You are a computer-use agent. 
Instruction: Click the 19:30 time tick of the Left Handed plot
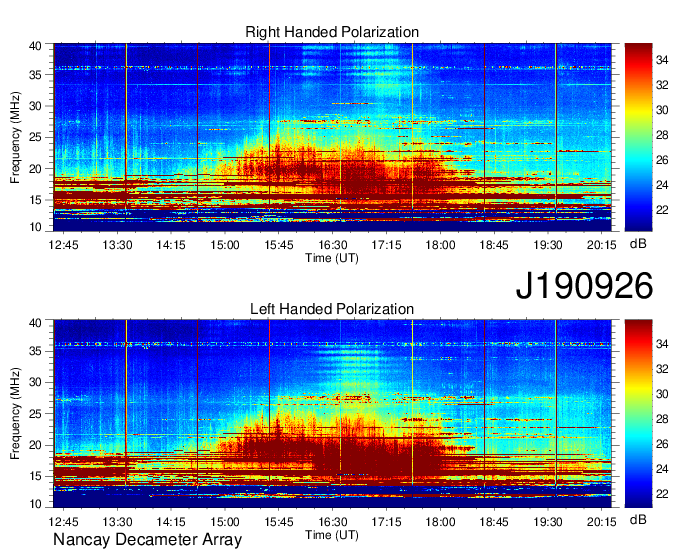(x=548, y=522)
